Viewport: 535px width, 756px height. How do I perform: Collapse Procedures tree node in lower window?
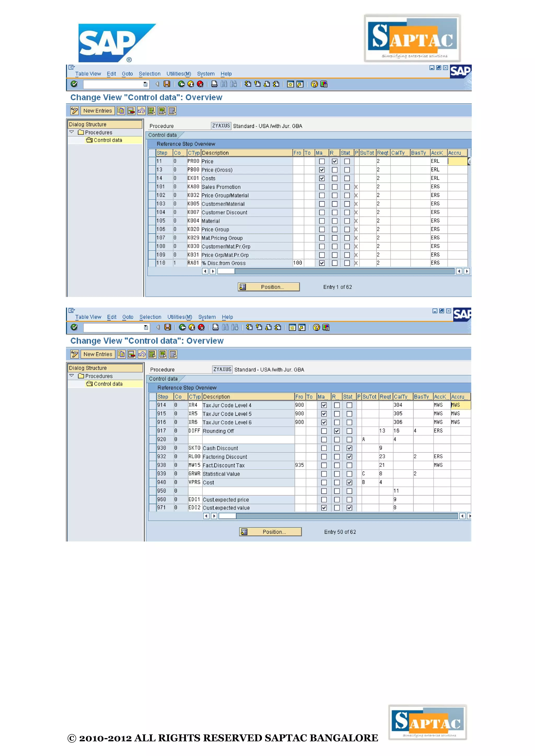[72, 376]
